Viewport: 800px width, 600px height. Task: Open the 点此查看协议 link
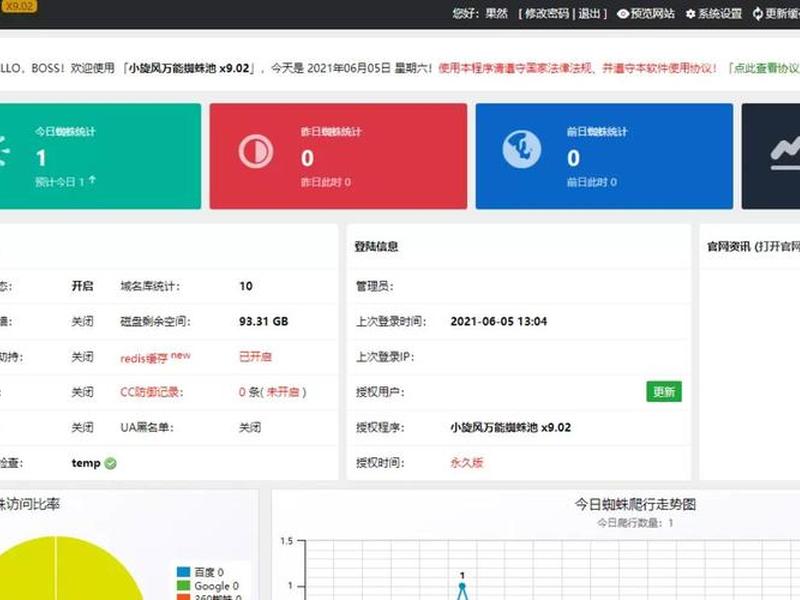coord(766,68)
